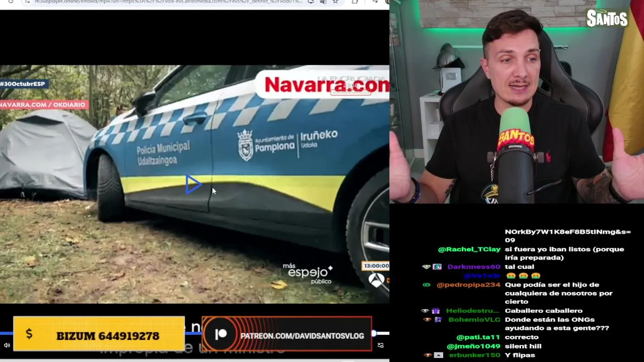This screenshot has height=362, width=644.
Task: Select chat username BohemioVLC
Action: point(474,320)
